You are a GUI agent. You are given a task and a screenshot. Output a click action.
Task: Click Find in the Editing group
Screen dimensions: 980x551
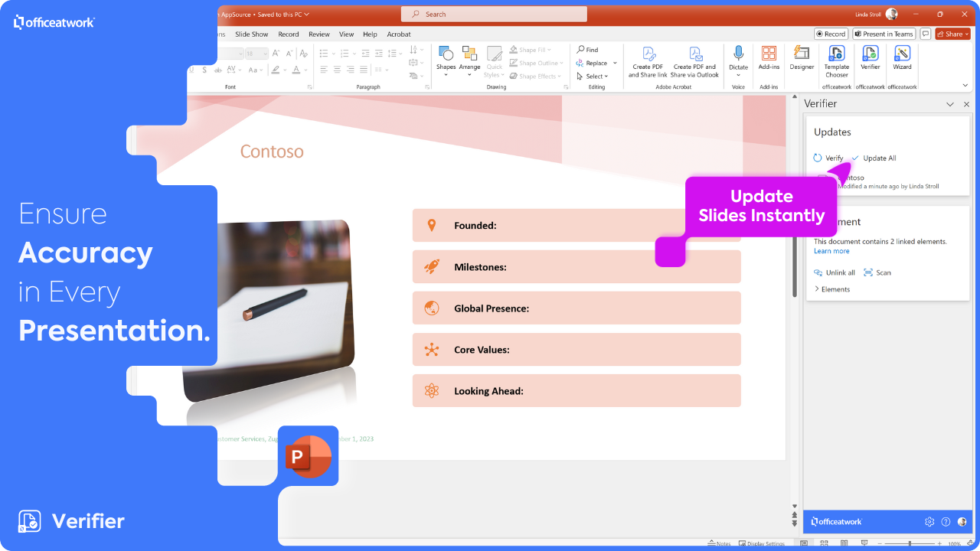pos(587,50)
